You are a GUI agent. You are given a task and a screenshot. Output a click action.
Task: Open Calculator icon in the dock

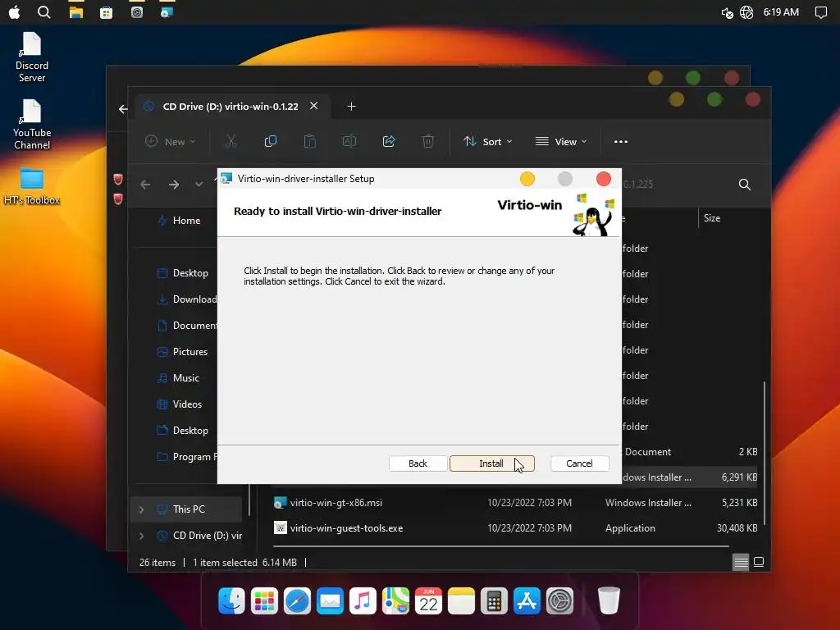point(494,600)
